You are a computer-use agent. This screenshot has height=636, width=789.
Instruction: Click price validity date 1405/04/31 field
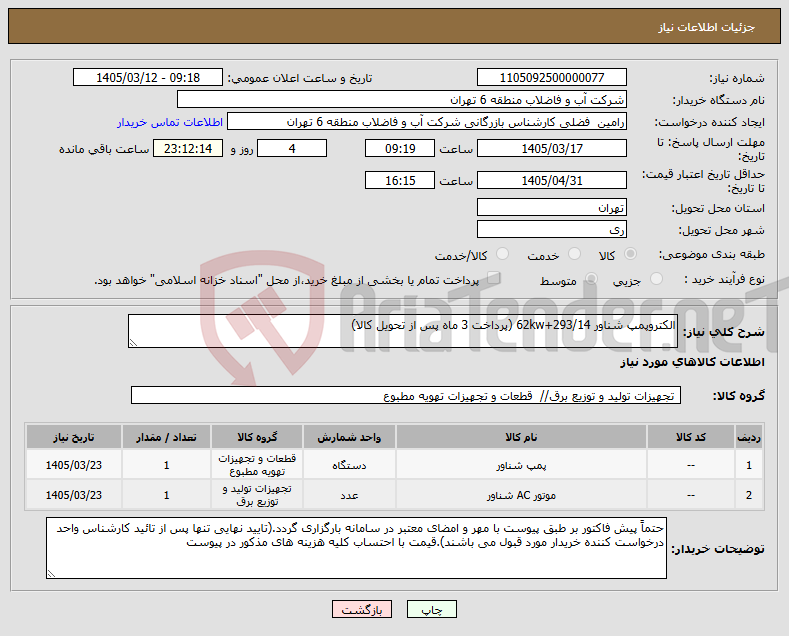(x=551, y=180)
